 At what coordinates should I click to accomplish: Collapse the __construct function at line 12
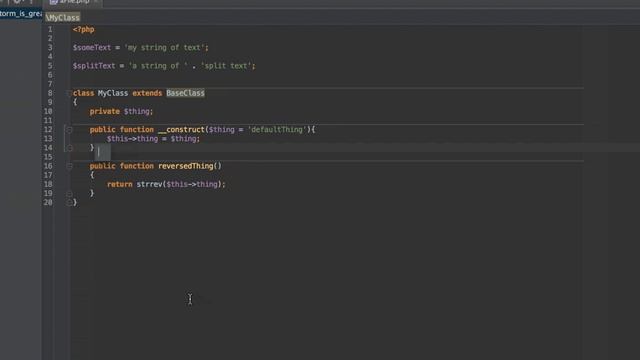[69, 130]
